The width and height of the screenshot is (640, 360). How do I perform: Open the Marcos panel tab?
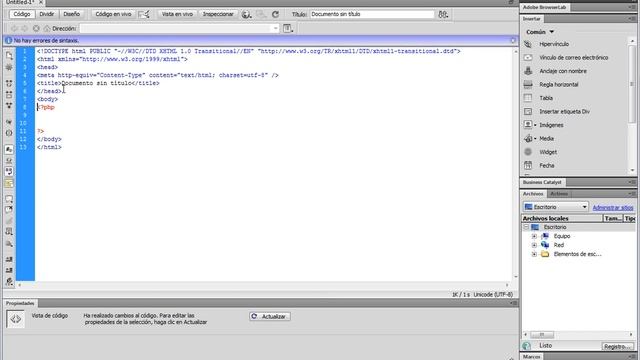point(531,357)
